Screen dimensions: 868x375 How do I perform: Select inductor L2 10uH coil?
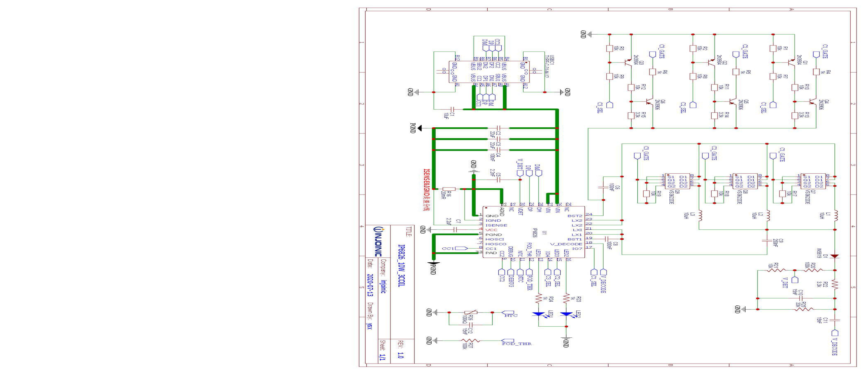tap(768, 216)
